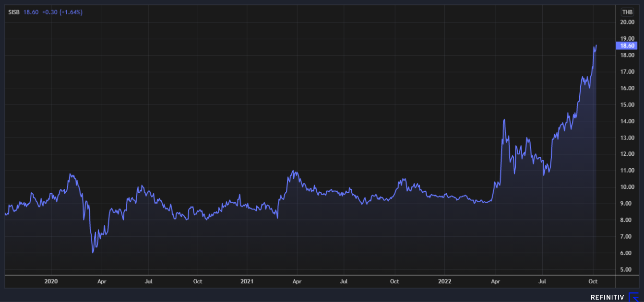Click the Refinitiv logo icon
Screen dimensions: 644x302
coord(634,297)
